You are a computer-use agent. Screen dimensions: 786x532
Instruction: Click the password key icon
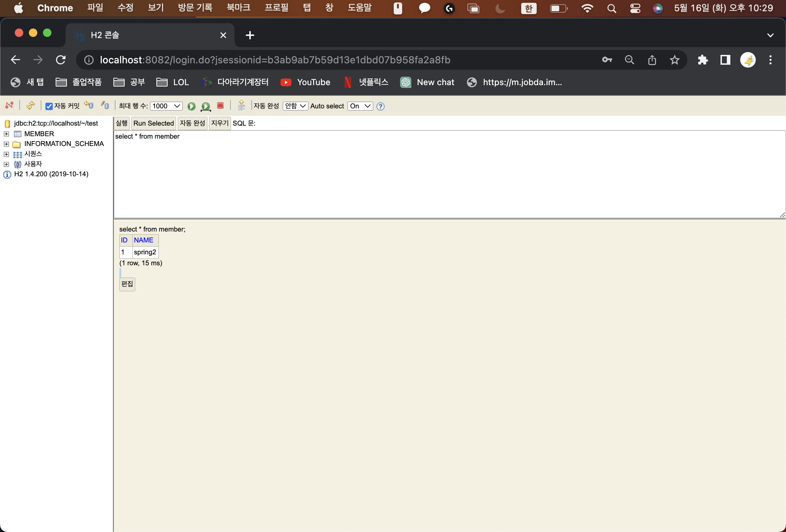(x=607, y=60)
